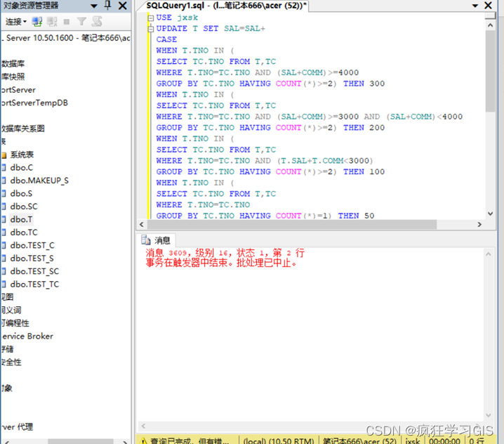Select table dbo.MAKEUP_S
504x444 pixels.
pos(39,181)
